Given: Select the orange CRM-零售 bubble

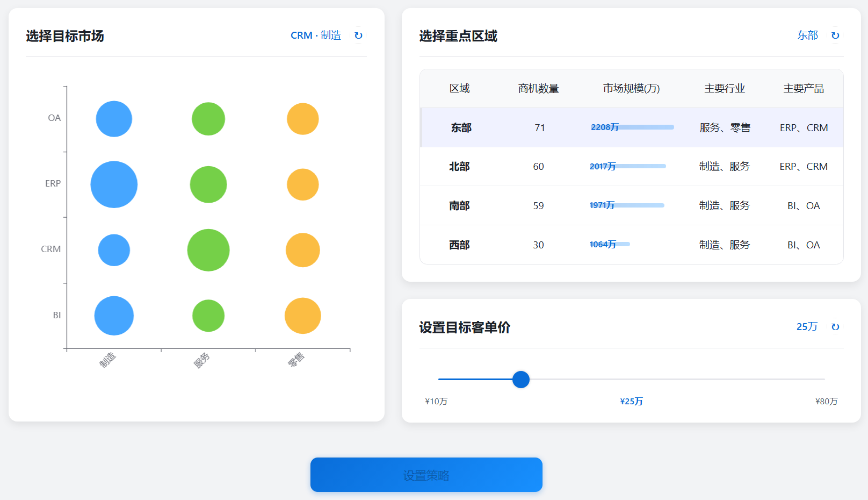Looking at the screenshot, I should coord(302,249).
